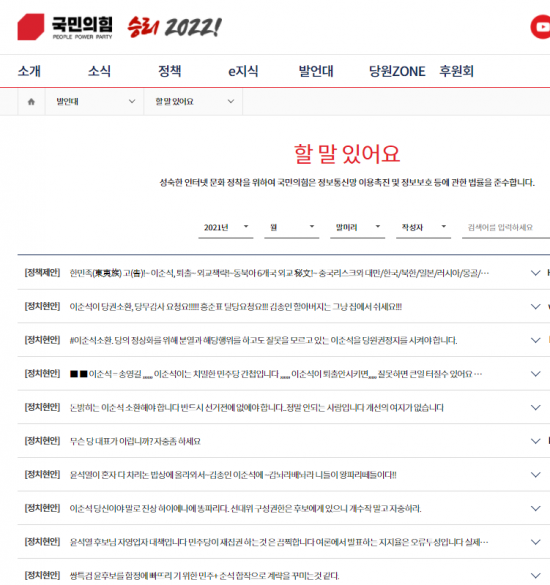Open the 말머리 category filter dropdown

357,227
